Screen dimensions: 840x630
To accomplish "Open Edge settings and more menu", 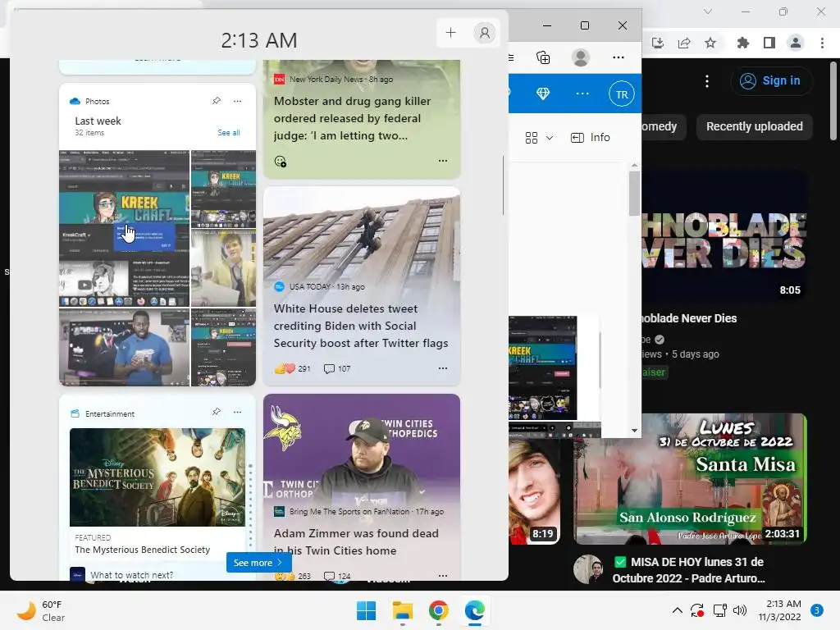I will [x=619, y=57].
